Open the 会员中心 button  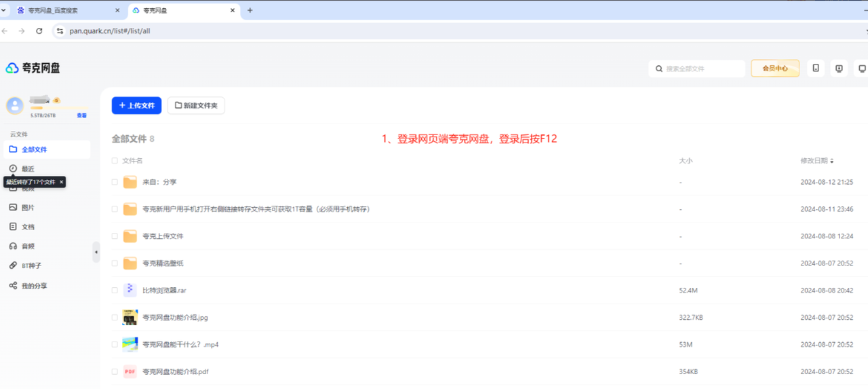(775, 69)
